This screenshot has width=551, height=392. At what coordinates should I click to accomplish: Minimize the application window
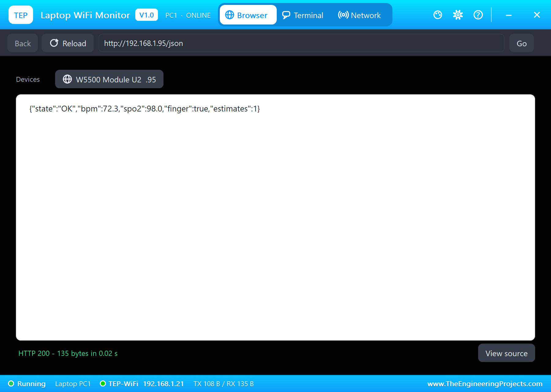coord(509,15)
